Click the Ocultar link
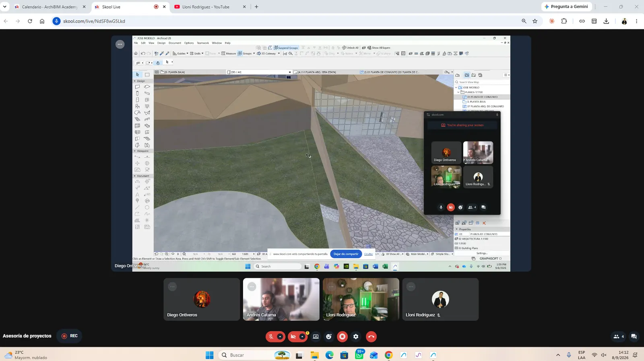Image resolution: width=644 pixels, height=361 pixels. click(368, 254)
